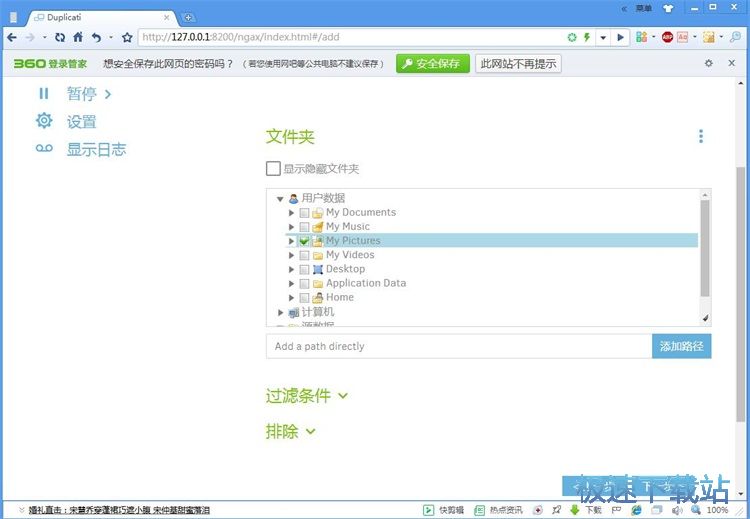Click the undo/restore closed tab icon
Viewport: 750px width, 519px height.
(96, 37)
